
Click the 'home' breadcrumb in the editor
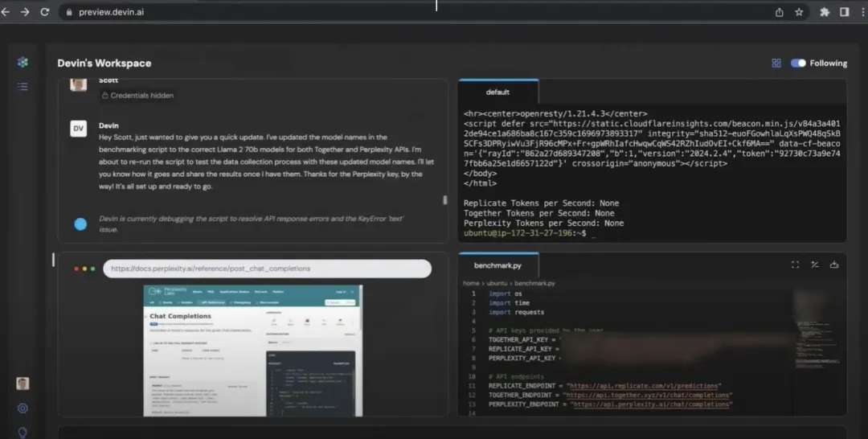[x=471, y=283]
